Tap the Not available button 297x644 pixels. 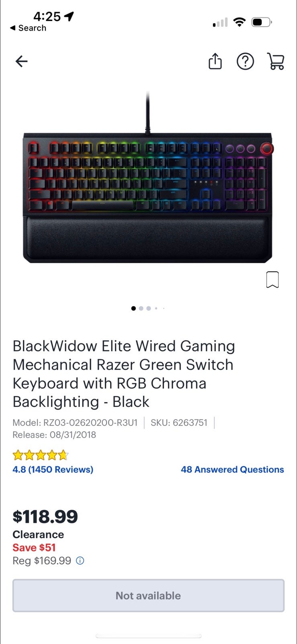(x=148, y=596)
